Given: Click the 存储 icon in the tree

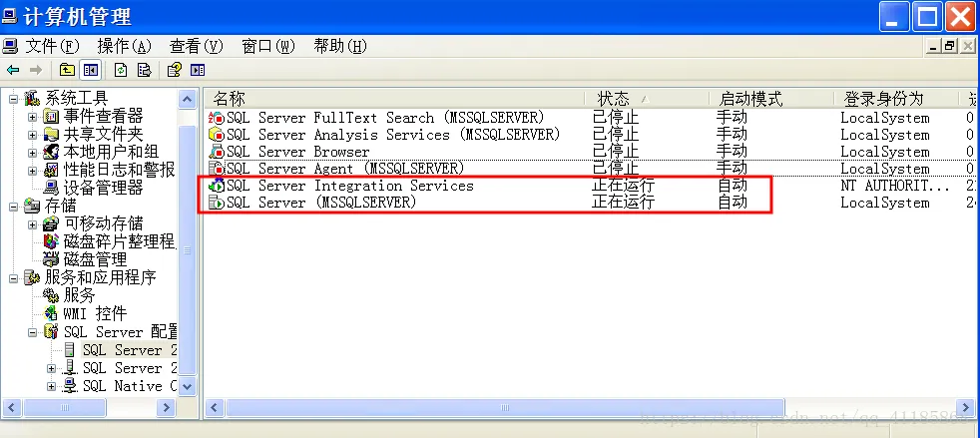Looking at the screenshot, I should pos(32,207).
